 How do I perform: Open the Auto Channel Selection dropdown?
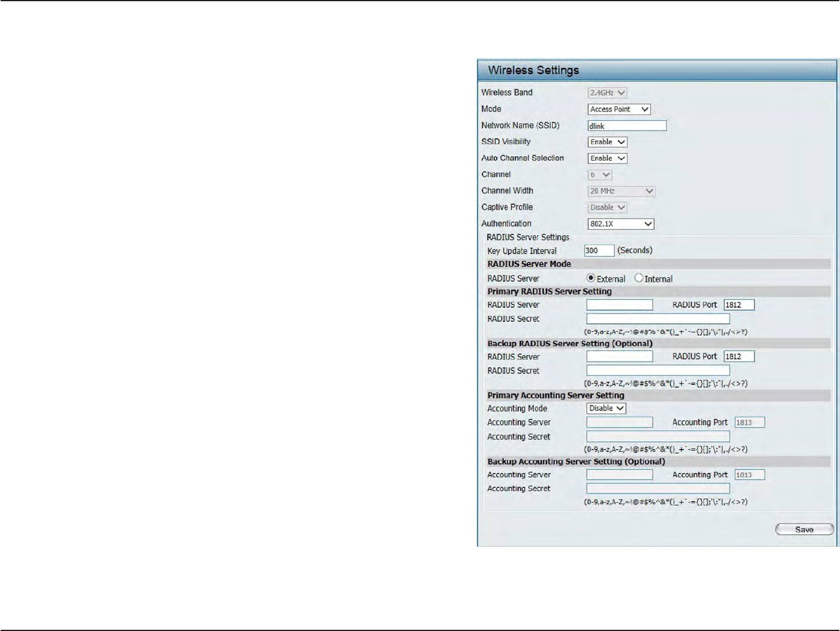[607, 158]
